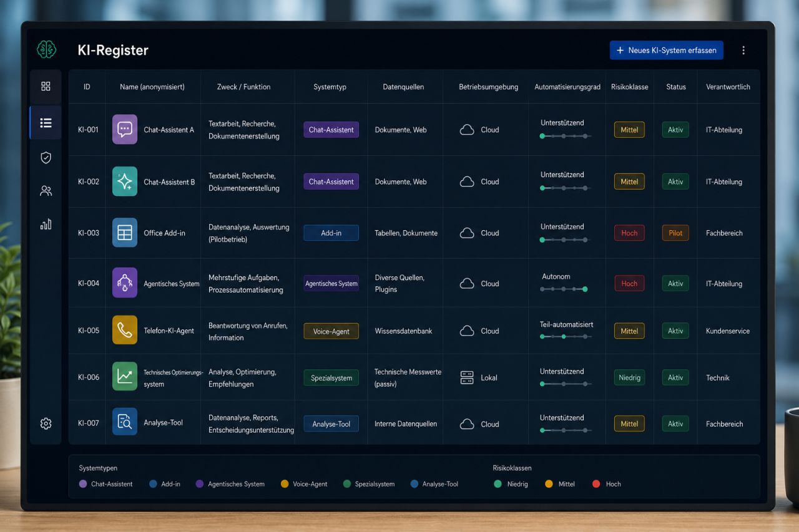This screenshot has height=532, width=799.
Task: Click the Voice-Agent system type tag
Action: click(x=331, y=331)
